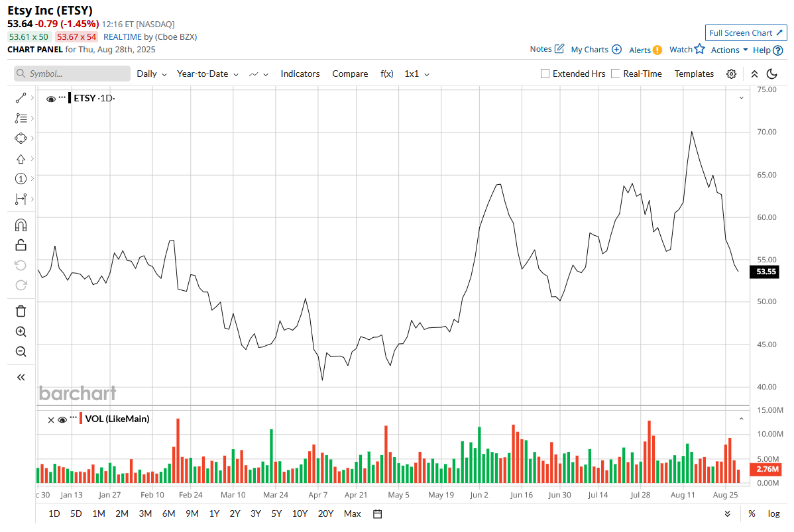
Task: Select the 5Y time range
Action: click(x=276, y=513)
